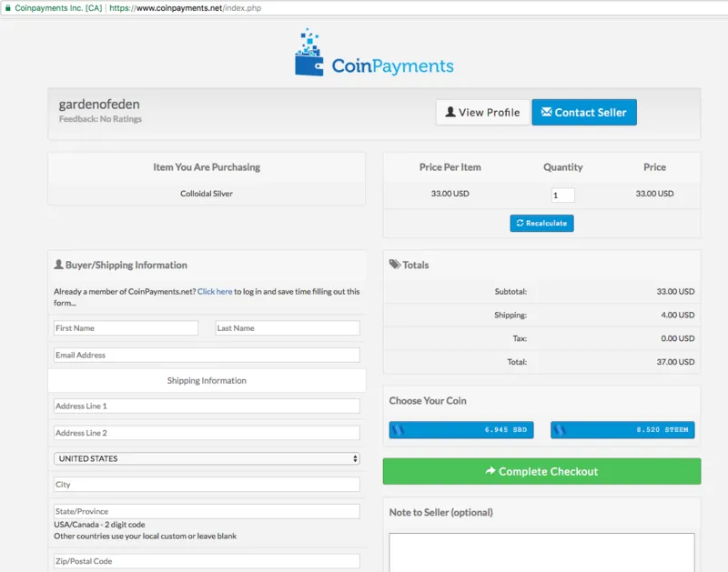Click the 'Feedback: No Ratings' text

100,119
